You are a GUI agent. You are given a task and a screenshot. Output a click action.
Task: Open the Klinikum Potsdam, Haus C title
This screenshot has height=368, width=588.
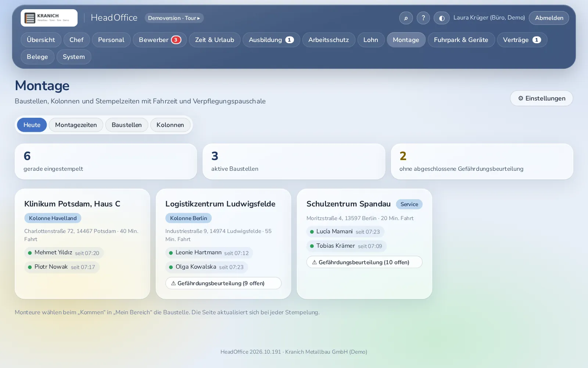pos(72,204)
